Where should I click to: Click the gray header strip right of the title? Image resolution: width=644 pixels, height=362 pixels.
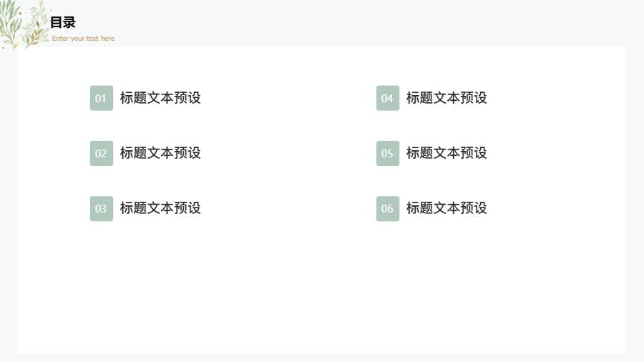[358, 23]
